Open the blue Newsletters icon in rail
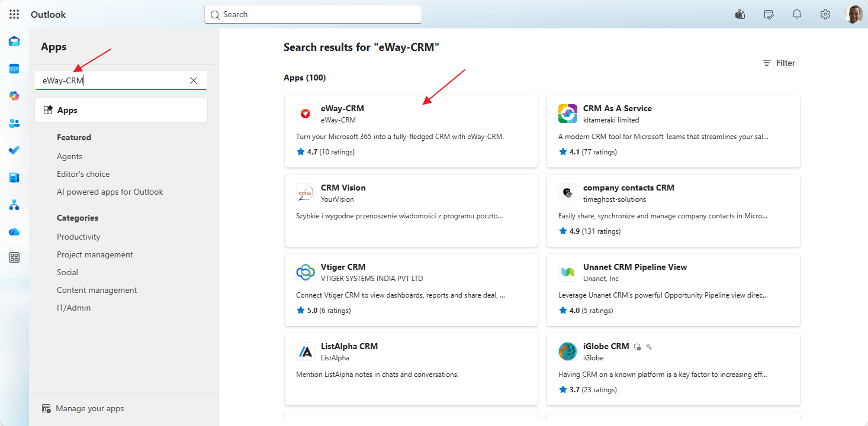 point(14,177)
